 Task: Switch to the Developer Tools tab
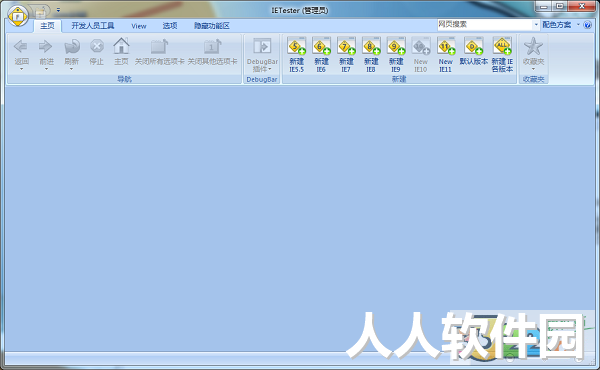pyautogui.click(x=93, y=26)
